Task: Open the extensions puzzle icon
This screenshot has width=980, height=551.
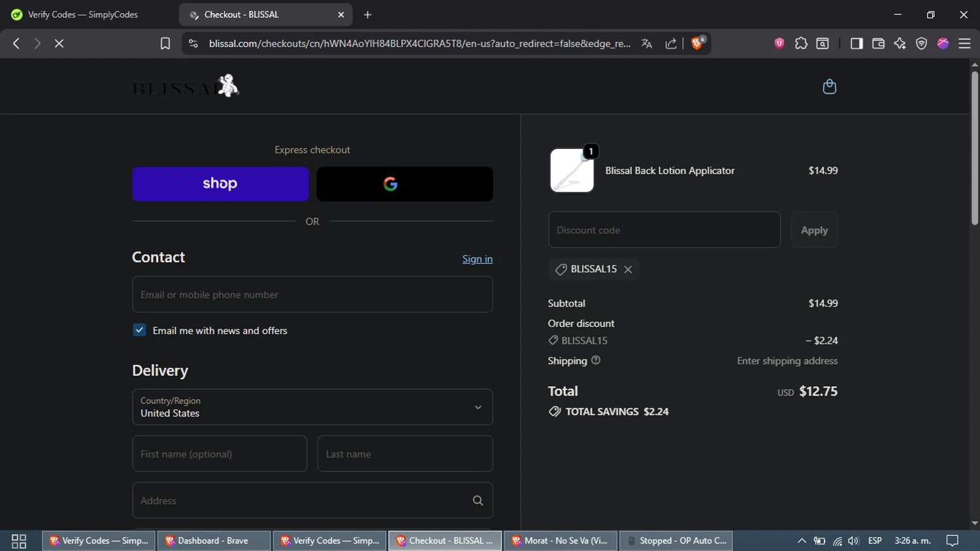Action: [x=801, y=43]
